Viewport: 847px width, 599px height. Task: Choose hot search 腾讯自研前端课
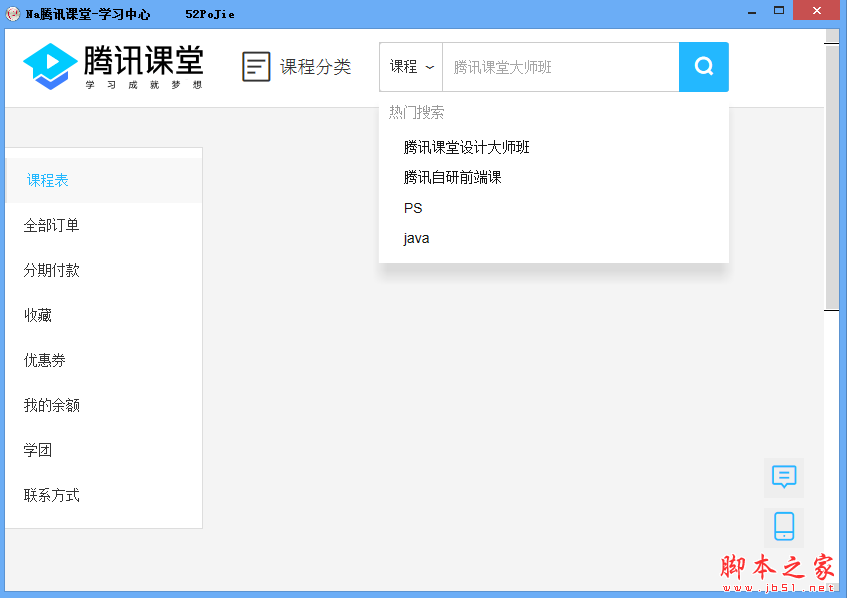(x=452, y=178)
